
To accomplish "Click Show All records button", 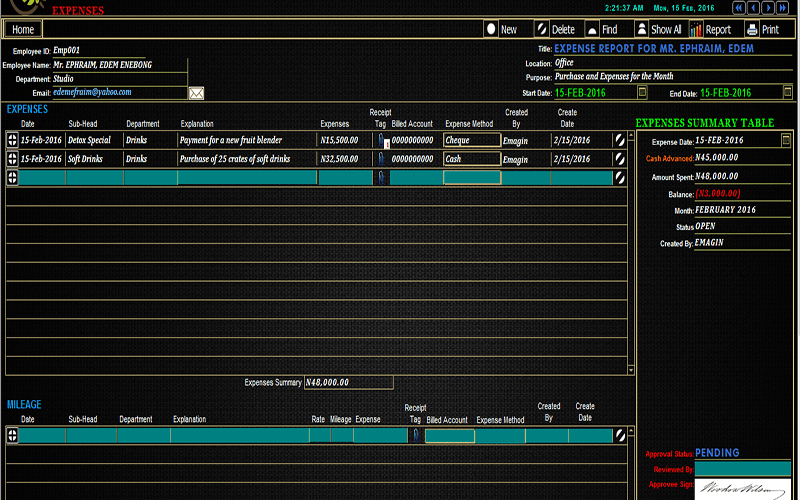I will 658,30.
